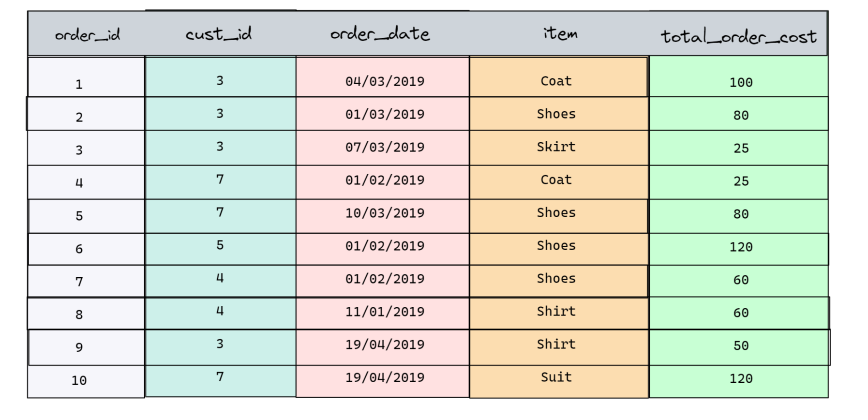Viewport: 868px width, 420px height.
Task: Select the date cell 07/03/2019
Action: click(382, 148)
